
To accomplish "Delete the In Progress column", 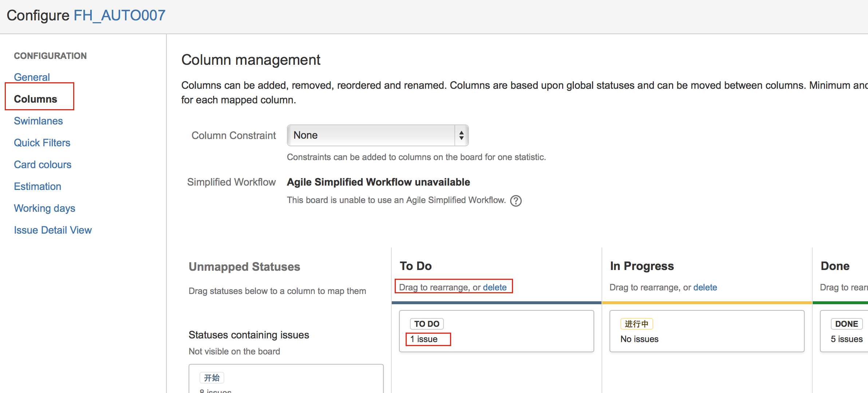I will pyautogui.click(x=705, y=287).
